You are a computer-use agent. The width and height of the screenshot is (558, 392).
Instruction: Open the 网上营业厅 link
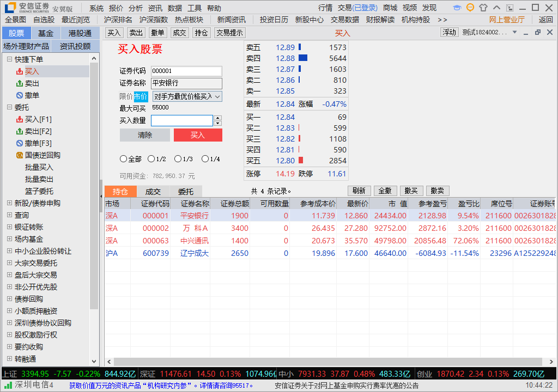click(507, 20)
